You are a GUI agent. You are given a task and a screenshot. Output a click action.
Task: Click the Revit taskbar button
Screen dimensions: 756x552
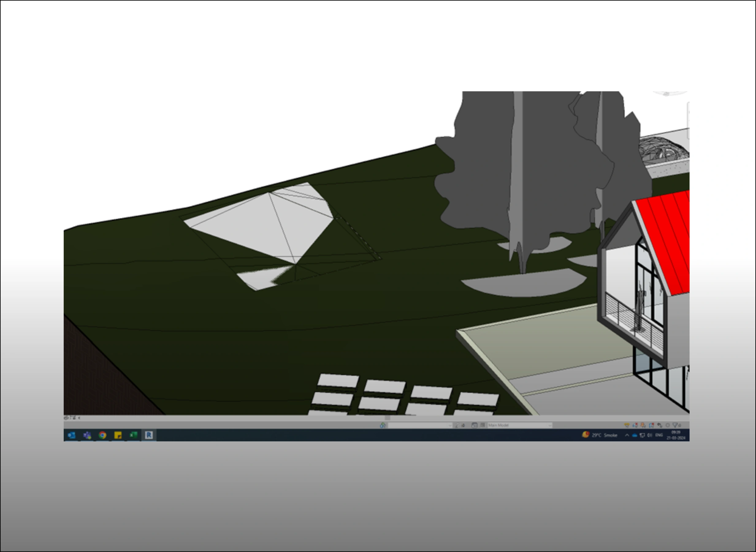pyautogui.click(x=149, y=435)
